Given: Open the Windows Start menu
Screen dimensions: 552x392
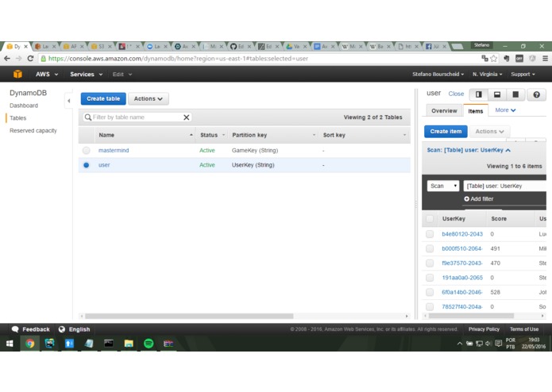Looking at the screenshot, I should point(10,344).
